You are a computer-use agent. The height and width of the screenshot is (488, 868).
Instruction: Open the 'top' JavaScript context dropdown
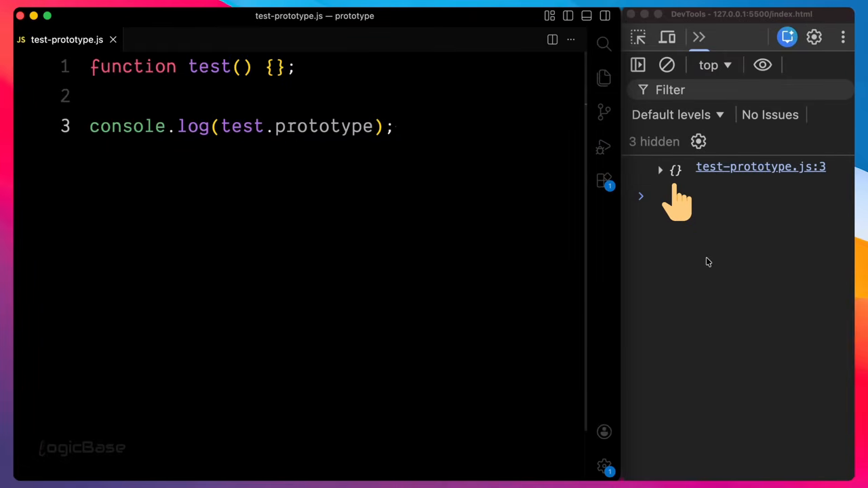coord(715,65)
